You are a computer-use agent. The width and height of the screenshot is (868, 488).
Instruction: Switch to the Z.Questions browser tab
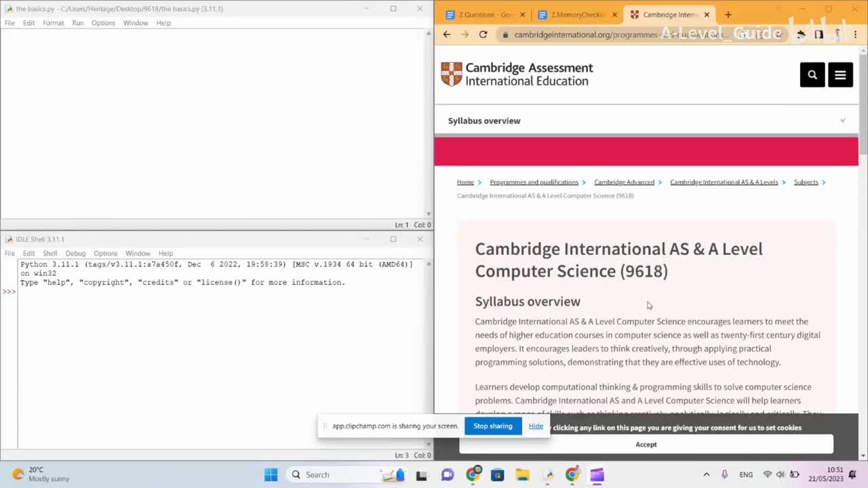coord(484,14)
